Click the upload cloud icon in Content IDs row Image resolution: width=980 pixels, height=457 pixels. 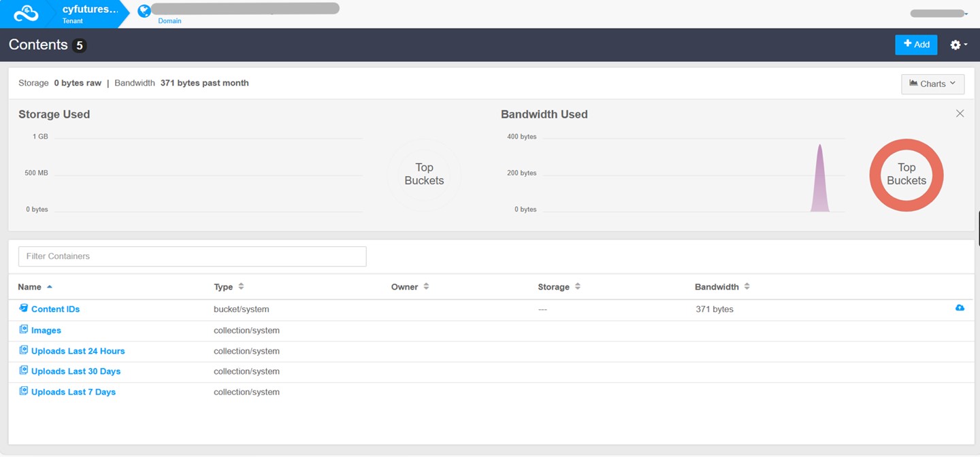pos(960,308)
